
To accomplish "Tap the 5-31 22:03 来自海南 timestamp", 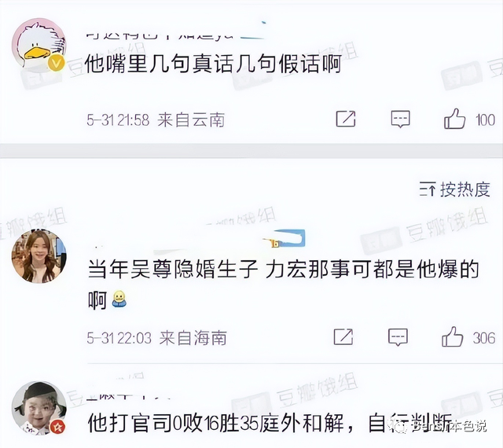I will [x=156, y=338].
